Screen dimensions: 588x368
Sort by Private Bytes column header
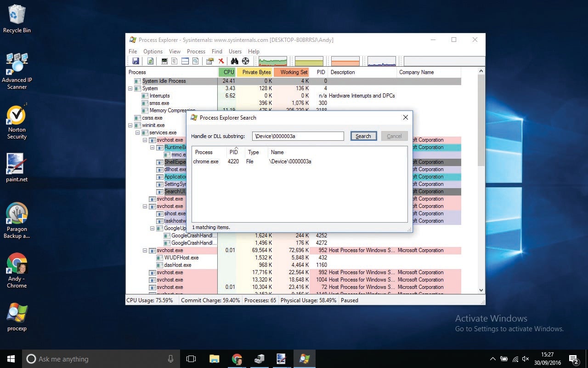[255, 72]
